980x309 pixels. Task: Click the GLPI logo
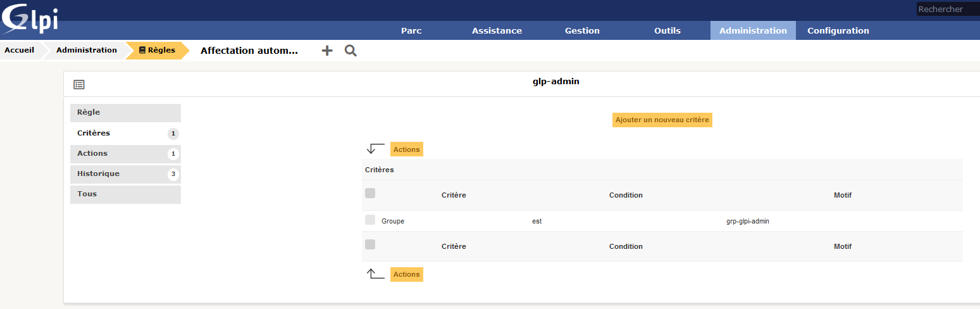point(30,18)
